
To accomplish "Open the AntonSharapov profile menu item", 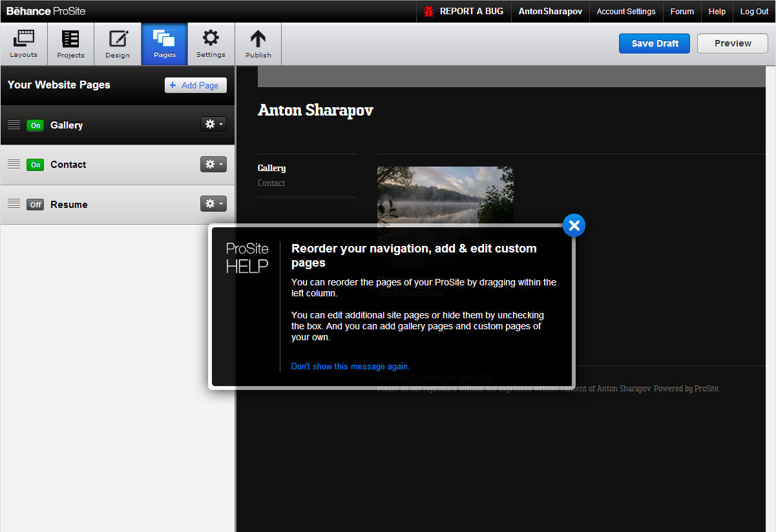I will point(551,12).
